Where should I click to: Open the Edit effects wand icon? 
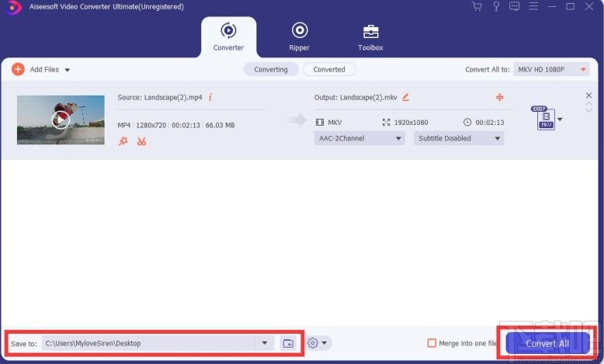point(123,141)
